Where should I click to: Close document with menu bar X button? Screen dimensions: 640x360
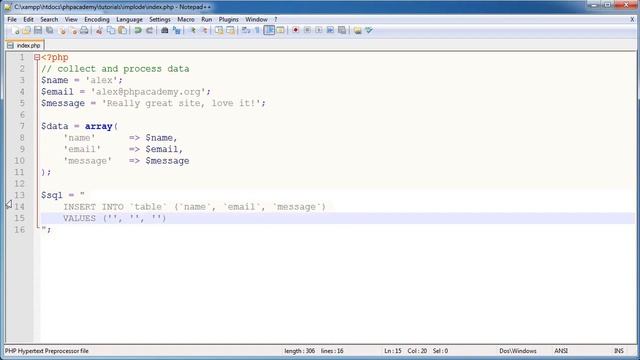(632, 19)
